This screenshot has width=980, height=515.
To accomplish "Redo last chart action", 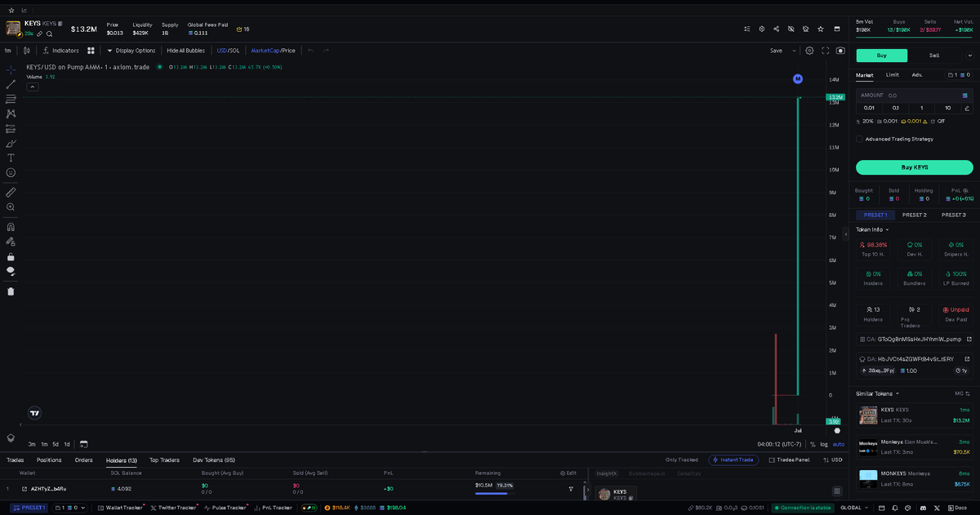I will tap(326, 51).
